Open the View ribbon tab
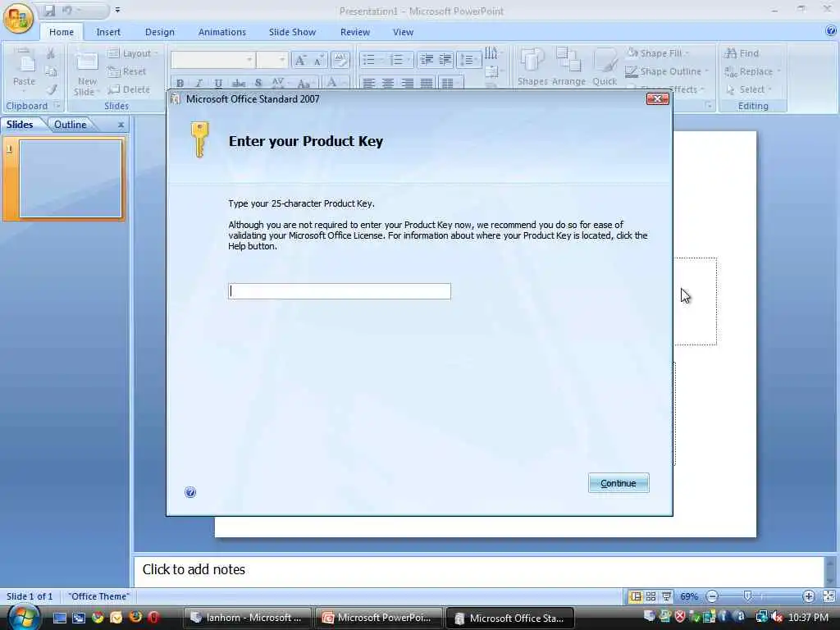840x630 pixels. tap(403, 32)
